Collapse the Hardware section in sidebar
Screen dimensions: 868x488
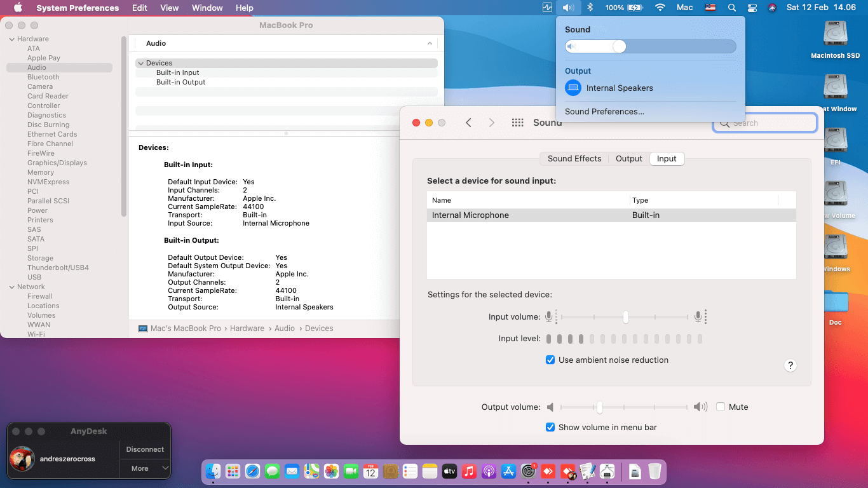[x=11, y=39]
